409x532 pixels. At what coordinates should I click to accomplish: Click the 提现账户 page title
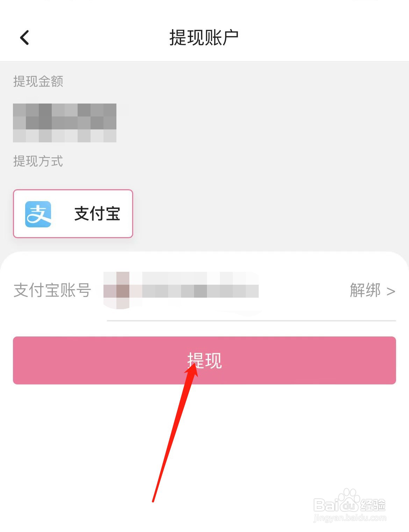click(204, 37)
